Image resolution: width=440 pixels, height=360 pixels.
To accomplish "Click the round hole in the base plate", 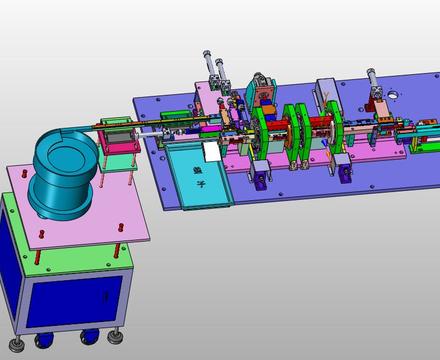I will point(393,95).
